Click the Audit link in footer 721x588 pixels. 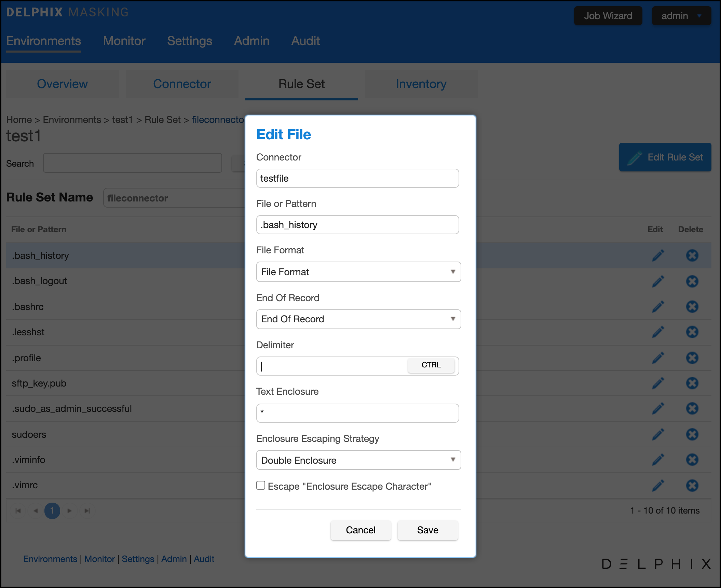[204, 559]
